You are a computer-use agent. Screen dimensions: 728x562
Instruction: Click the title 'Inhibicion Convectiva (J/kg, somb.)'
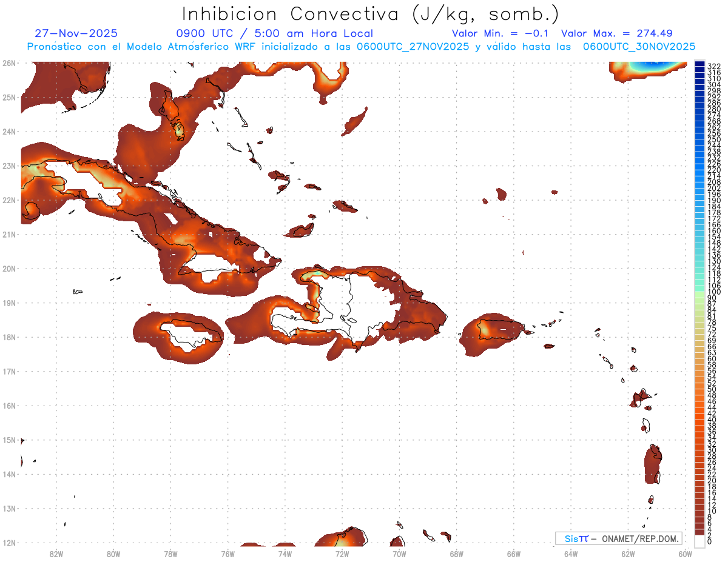click(x=371, y=14)
